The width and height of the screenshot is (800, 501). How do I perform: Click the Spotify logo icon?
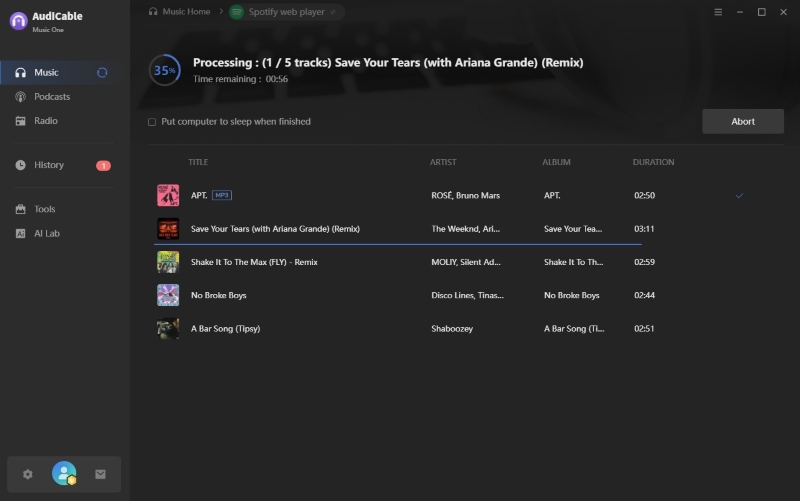click(x=237, y=12)
